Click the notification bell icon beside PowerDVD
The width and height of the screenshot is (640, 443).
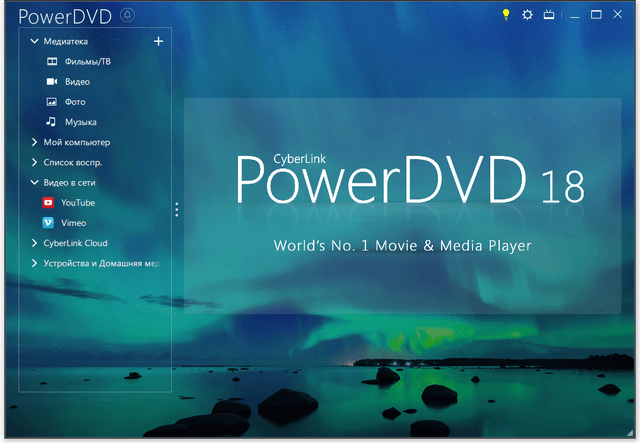click(x=127, y=15)
